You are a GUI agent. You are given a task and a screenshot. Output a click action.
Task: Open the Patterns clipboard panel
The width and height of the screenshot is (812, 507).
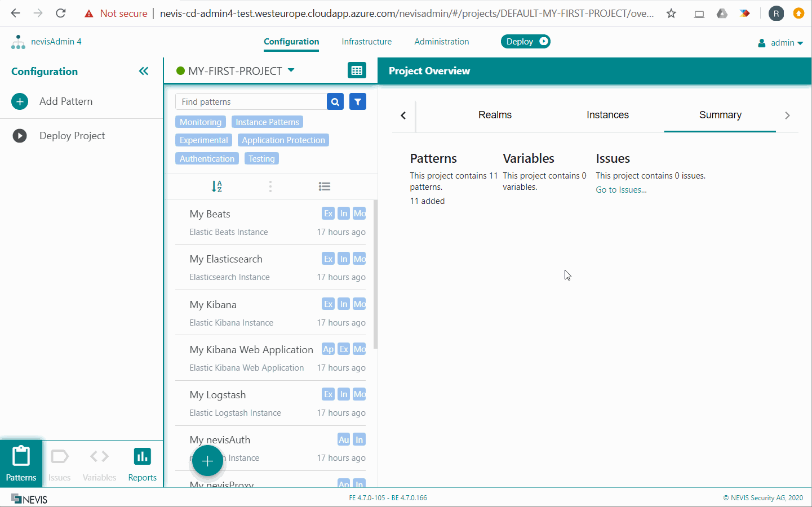[x=21, y=464]
